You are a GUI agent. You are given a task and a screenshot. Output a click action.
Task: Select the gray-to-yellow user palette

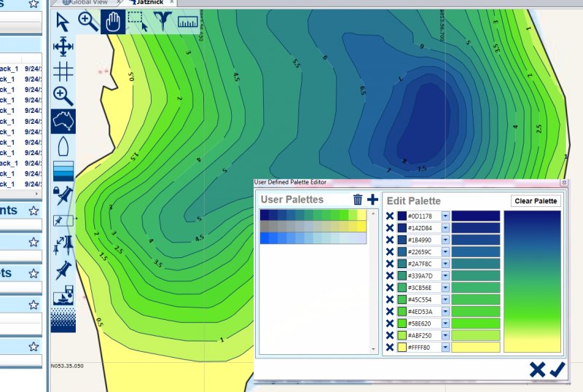click(313, 227)
